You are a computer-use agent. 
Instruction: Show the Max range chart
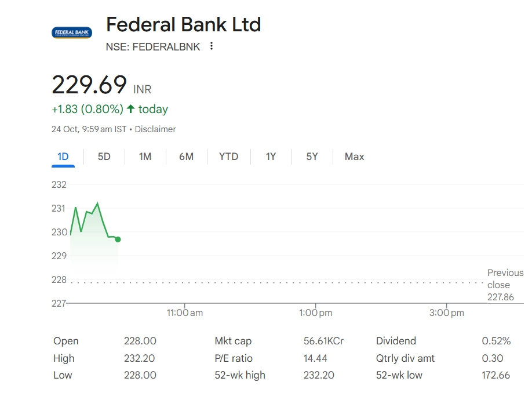click(x=354, y=157)
